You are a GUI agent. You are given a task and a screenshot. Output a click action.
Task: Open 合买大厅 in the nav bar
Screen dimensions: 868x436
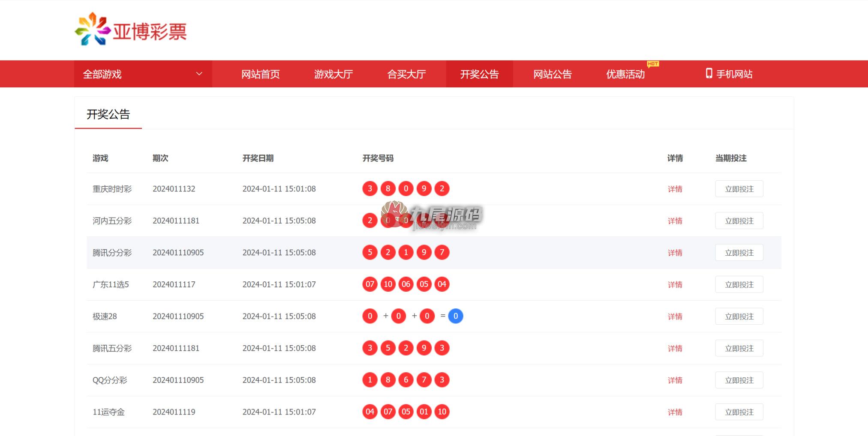(x=406, y=74)
